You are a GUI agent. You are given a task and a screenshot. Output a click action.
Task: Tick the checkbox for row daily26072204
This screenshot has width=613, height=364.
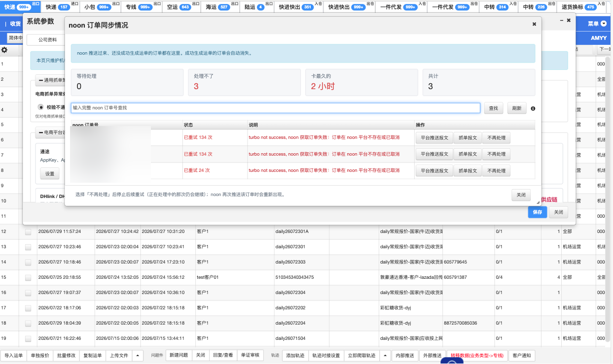tap(28, 323)
